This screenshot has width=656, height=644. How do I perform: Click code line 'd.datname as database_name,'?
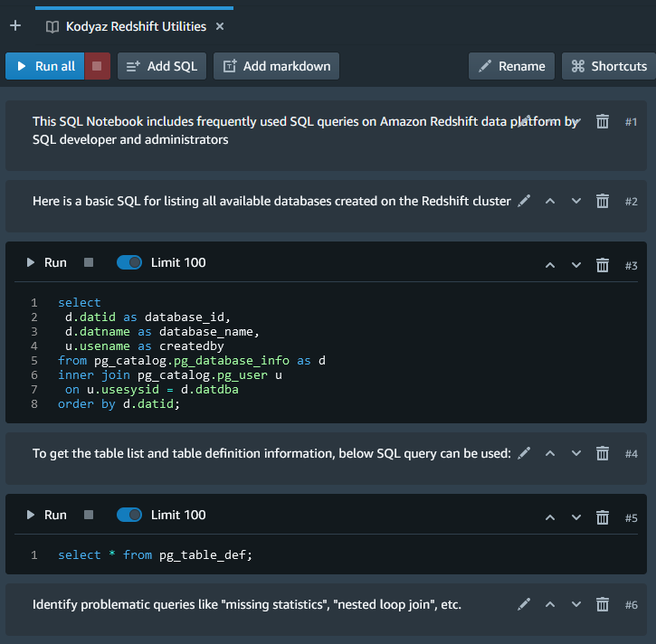coord(162,332)
